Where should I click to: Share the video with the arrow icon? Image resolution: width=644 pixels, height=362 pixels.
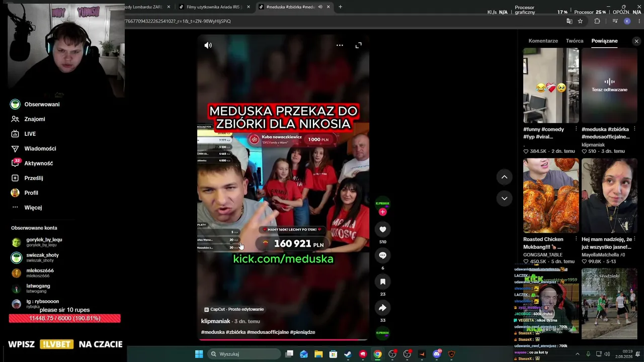(x=382, y=308)
